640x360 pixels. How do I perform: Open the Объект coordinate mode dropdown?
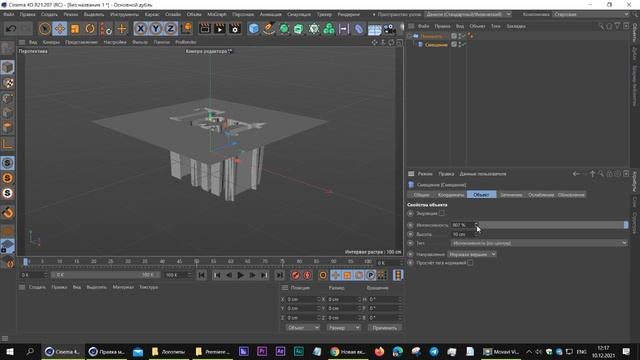coord(302,327)
